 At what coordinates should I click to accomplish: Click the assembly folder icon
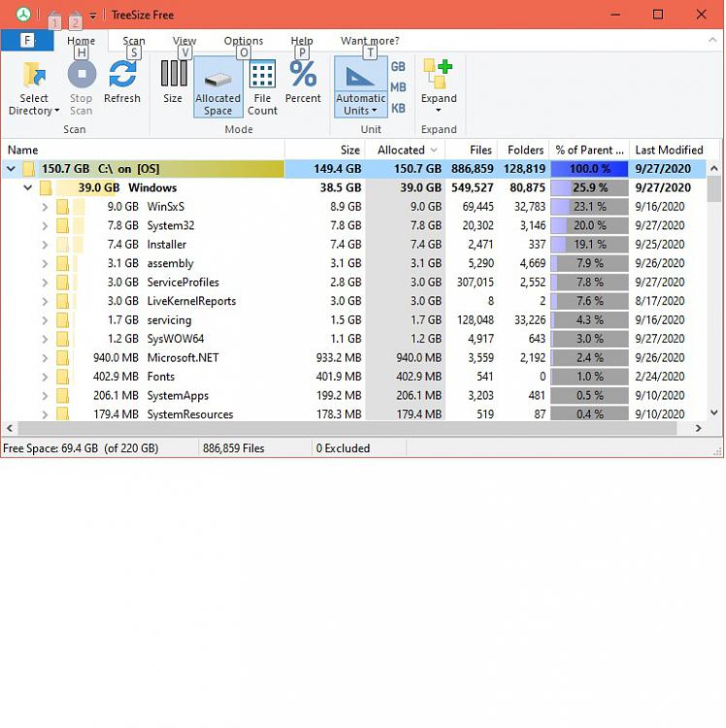(x=63, y=263)
